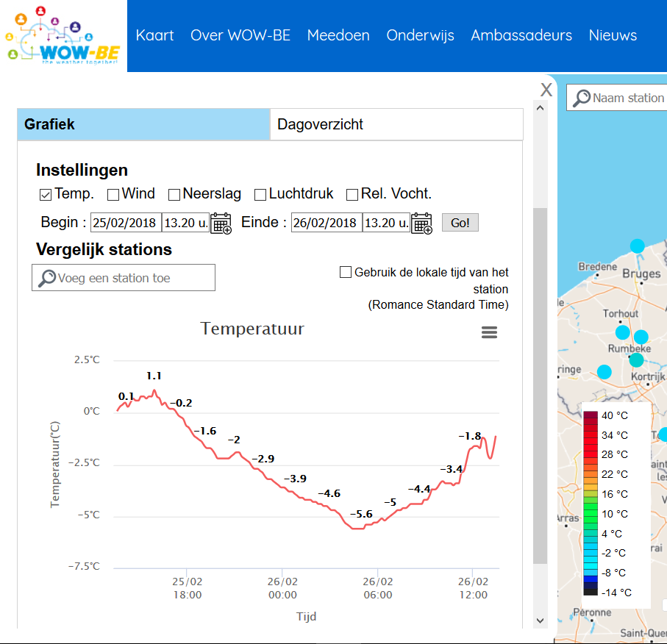Screen dimensions: 667x644
Task: Open the Einde date calendar picker
Action: pos(421,223)
